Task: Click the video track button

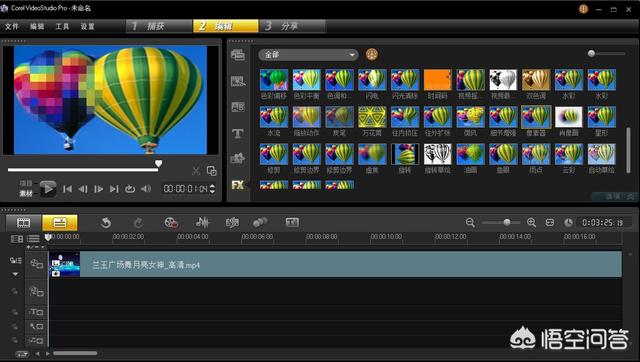Action: click(x=36, y=264)
